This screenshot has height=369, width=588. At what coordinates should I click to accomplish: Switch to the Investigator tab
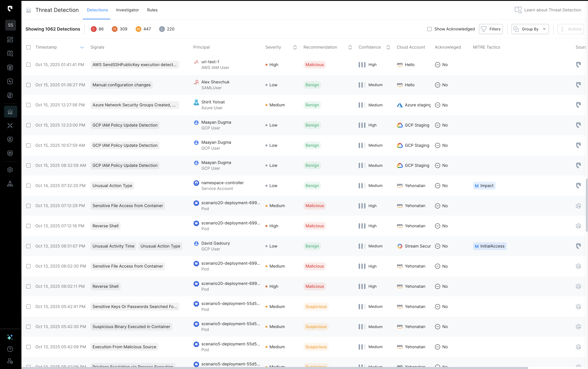[127, 10]
